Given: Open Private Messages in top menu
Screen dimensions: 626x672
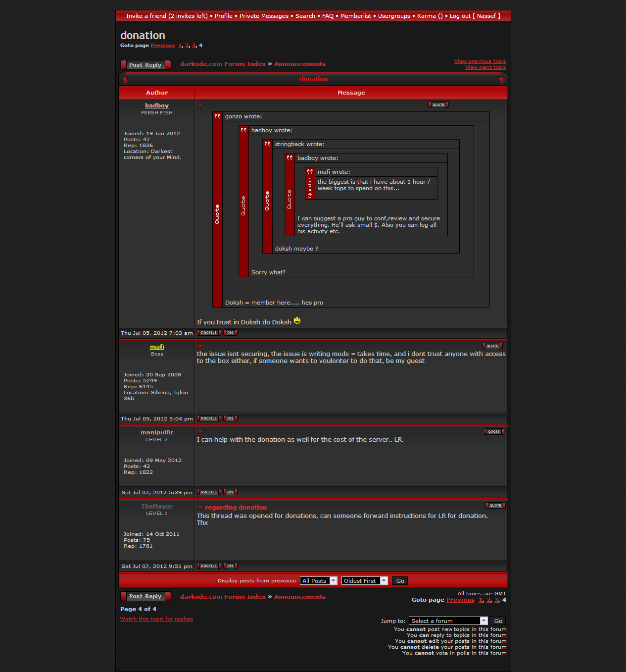Looking at the screenshot, I should coord(264,16).
